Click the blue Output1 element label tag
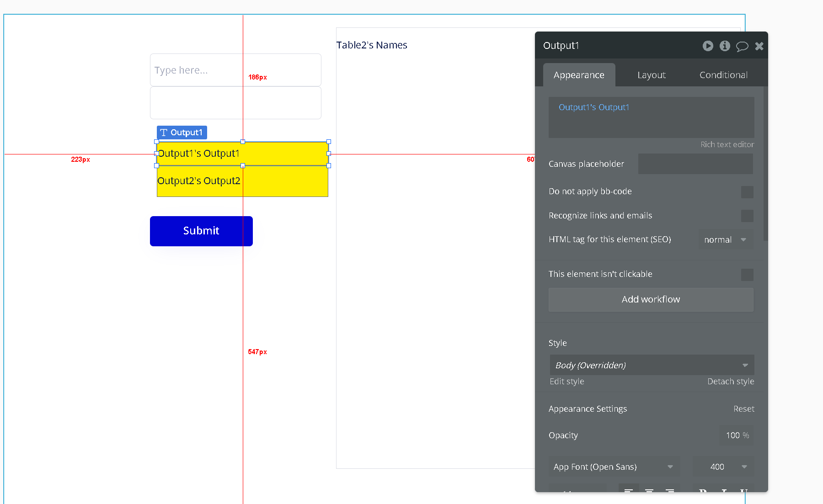The height and width of the screenshot is (504, 823). pyautogui.click(x=182, y=133)
